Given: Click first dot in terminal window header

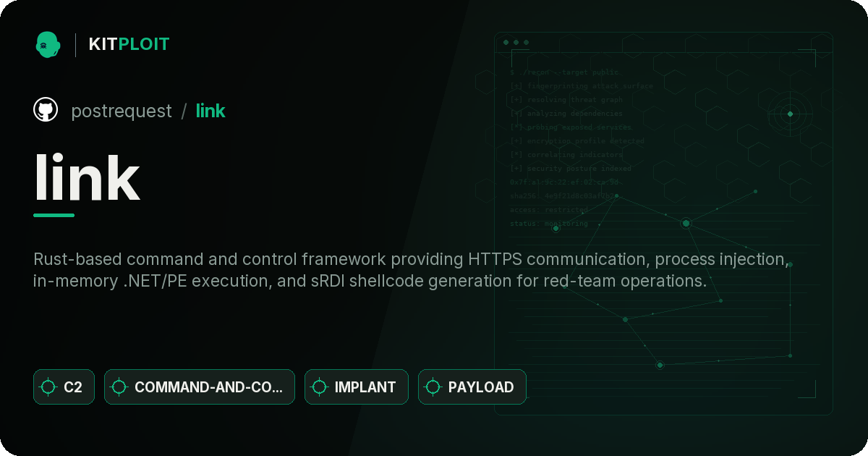Looking at the screenshot, I should pos(506,43).
